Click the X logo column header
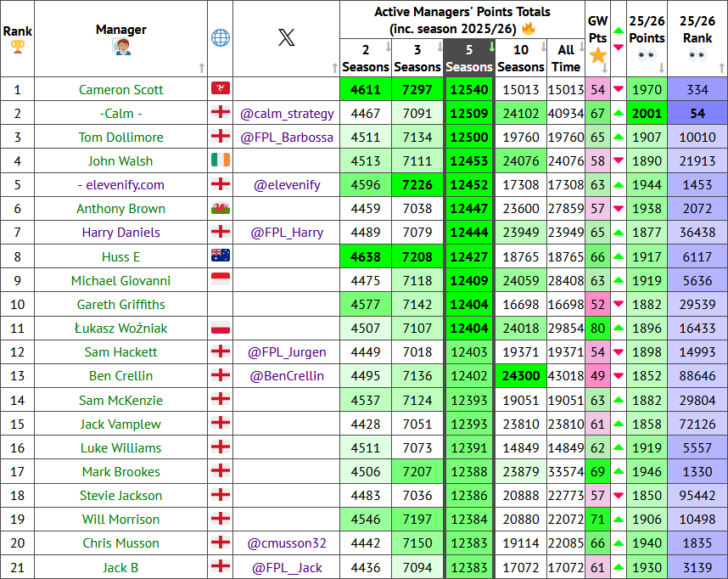 [287, 37]
